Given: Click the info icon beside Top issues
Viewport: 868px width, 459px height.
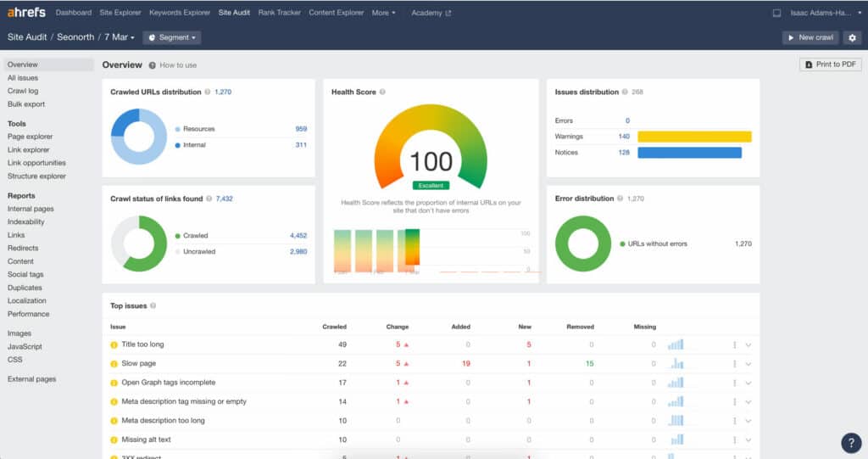Looking at the screenshot, I should (x=153, y=305).
